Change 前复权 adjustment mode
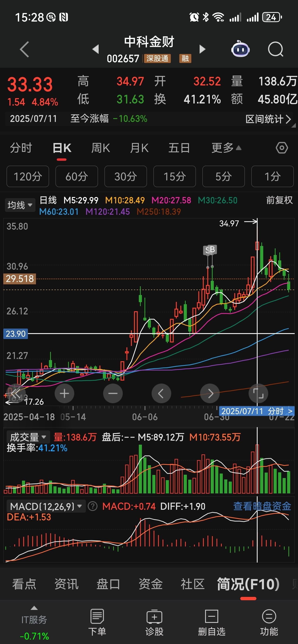 pyautogui.click(x=279, y=200)
